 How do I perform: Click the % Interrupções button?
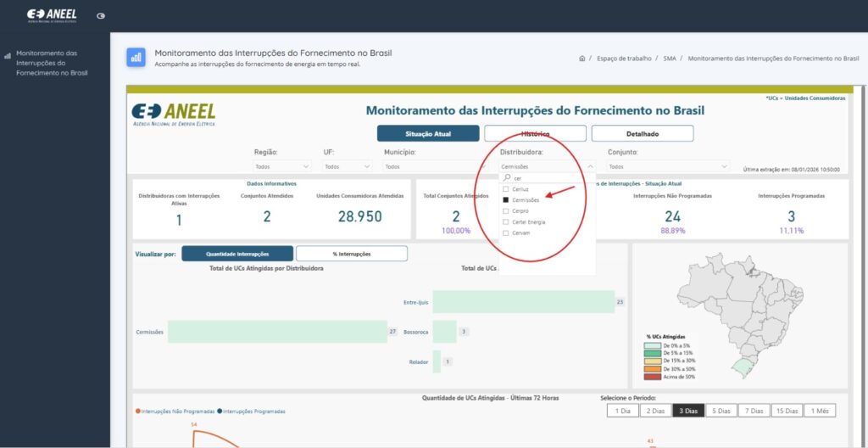352,254
